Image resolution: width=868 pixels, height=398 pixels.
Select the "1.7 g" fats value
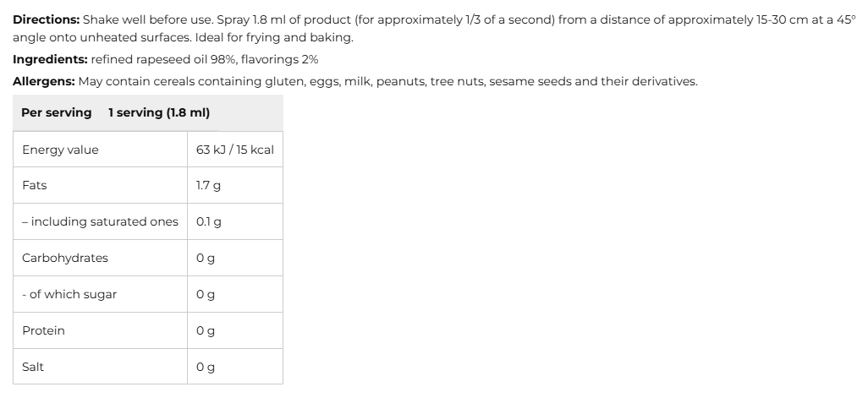point(208,185)
